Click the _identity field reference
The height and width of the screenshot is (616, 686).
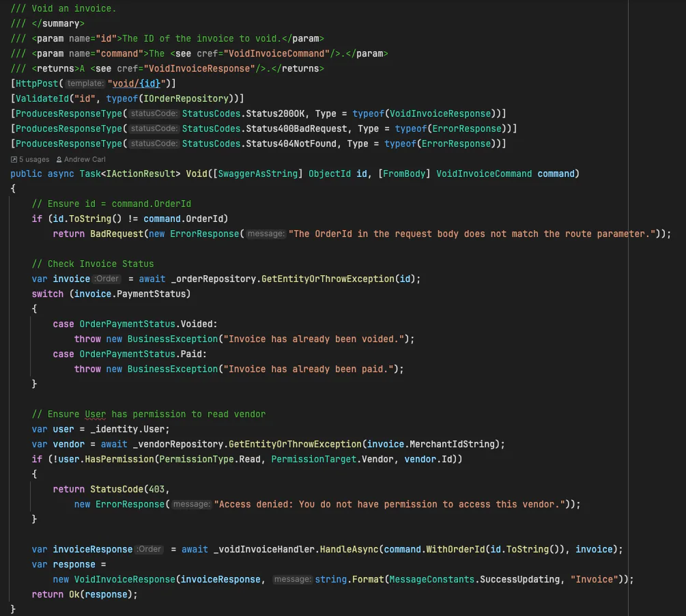pos(114,429)
